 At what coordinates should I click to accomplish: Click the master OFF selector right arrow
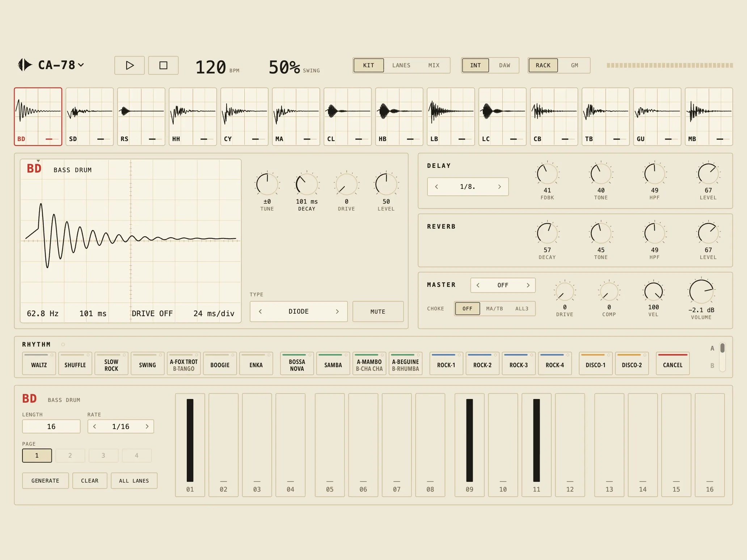tap(528, 285)
